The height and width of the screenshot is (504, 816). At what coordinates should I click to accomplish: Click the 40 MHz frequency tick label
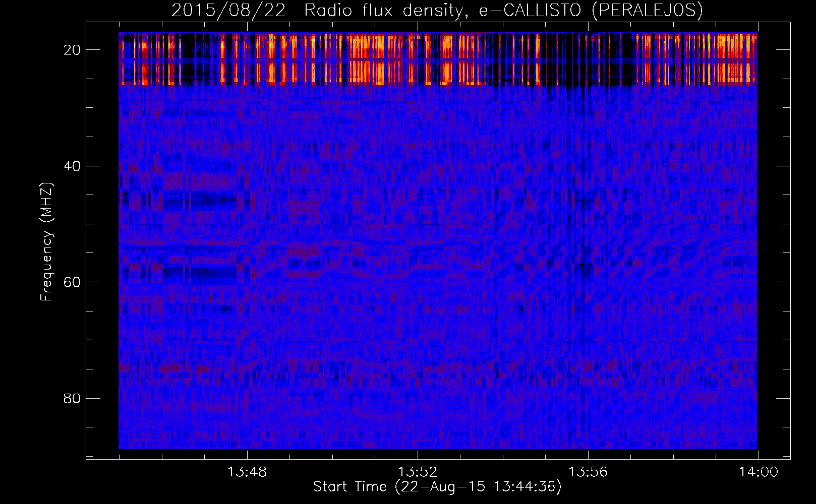[x=72, y=166]
